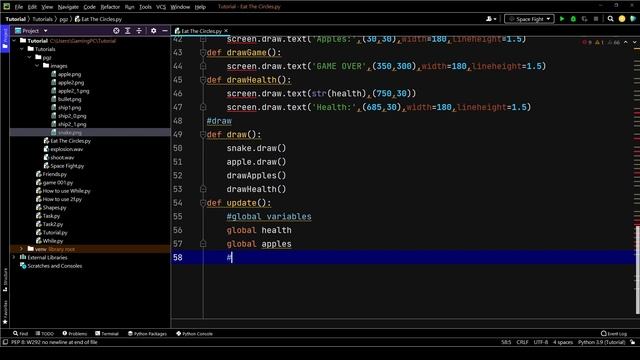Click Favorites vertical sidebar tab
Image resolution: width=640 pixels, height=360 pixels.
pos(5,312)
